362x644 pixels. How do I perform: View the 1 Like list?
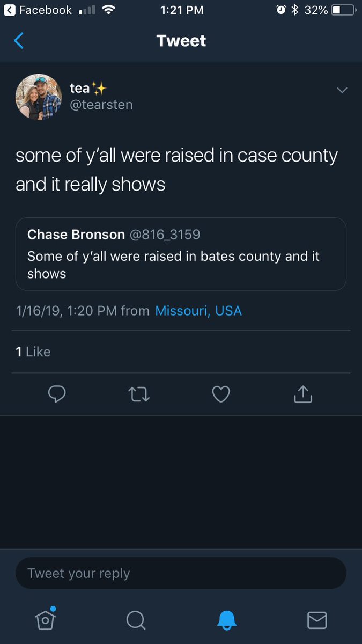coord(33,352)
